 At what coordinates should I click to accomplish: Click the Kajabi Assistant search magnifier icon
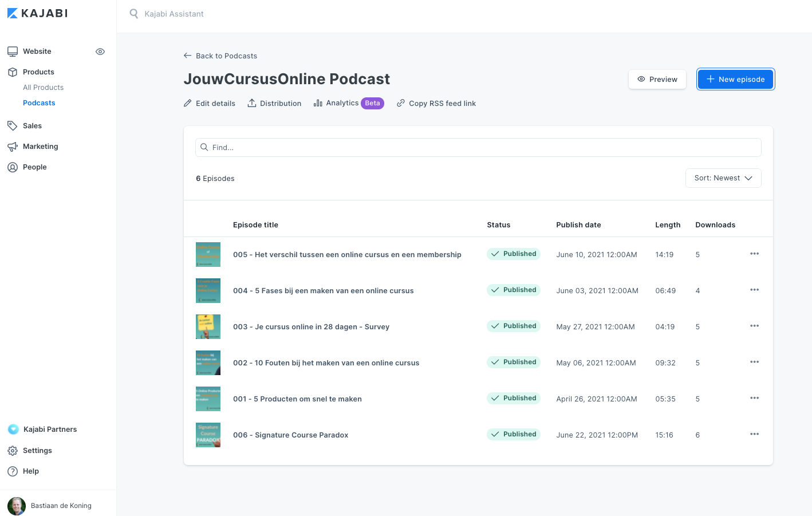tap(134, 14)
